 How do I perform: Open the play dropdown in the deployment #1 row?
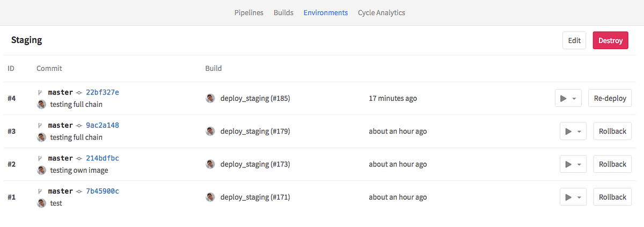(x=573, y=197)
